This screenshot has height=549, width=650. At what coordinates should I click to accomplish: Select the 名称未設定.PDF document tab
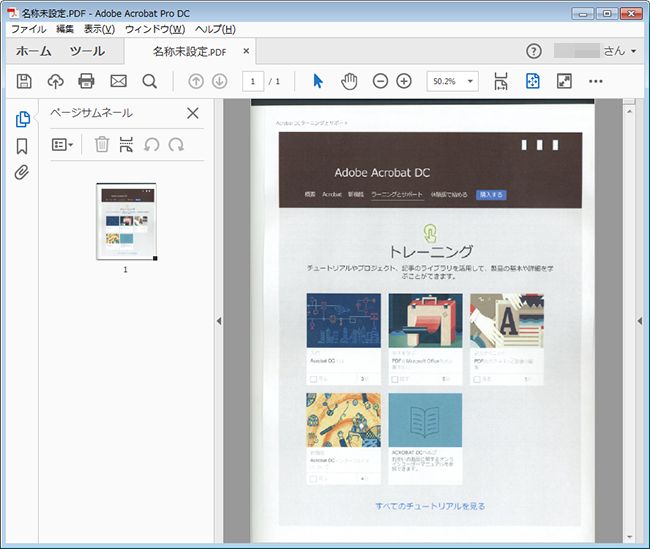(x=190, y=51)
